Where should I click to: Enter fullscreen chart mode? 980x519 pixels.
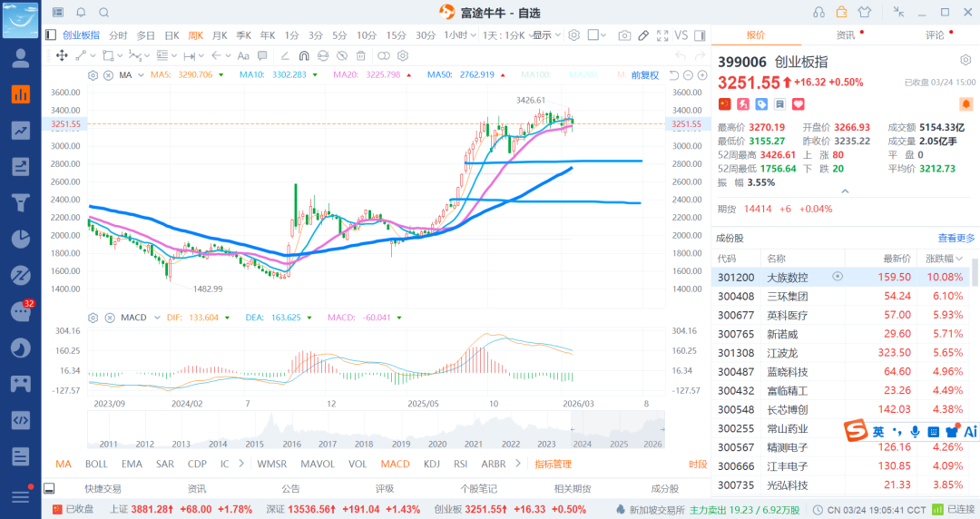(x=662, y=35)
